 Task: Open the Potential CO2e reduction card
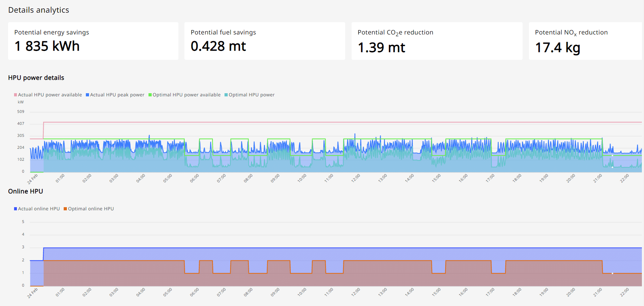click(436, 41)
